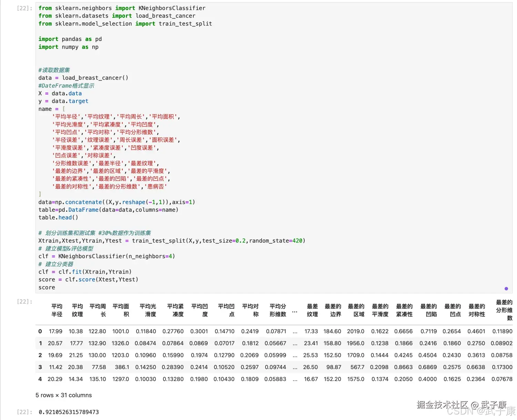Click the cell with value 0.07678

coord(502,379)
